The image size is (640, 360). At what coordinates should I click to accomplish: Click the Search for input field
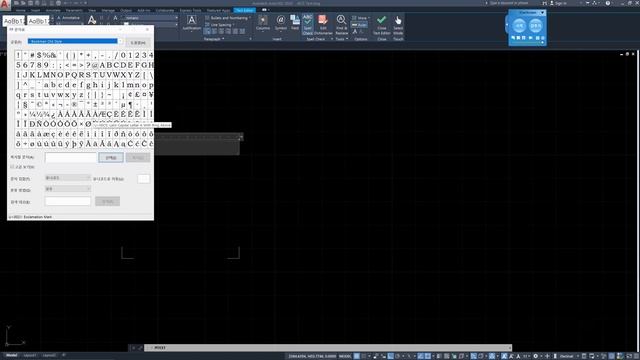68,201
